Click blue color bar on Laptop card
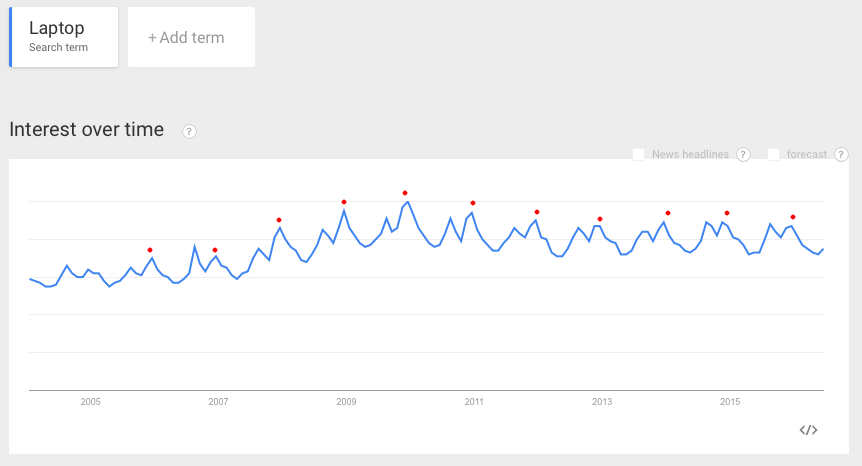 point(11,38)
